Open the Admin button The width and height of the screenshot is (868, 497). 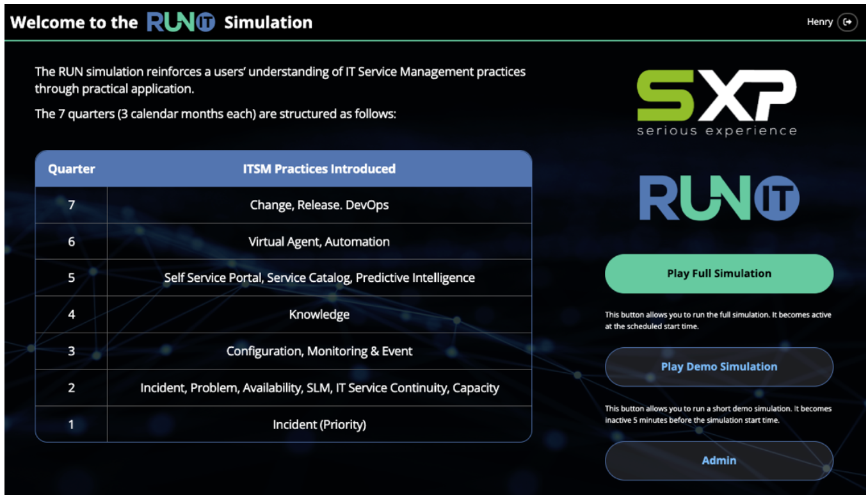[719, 460]
